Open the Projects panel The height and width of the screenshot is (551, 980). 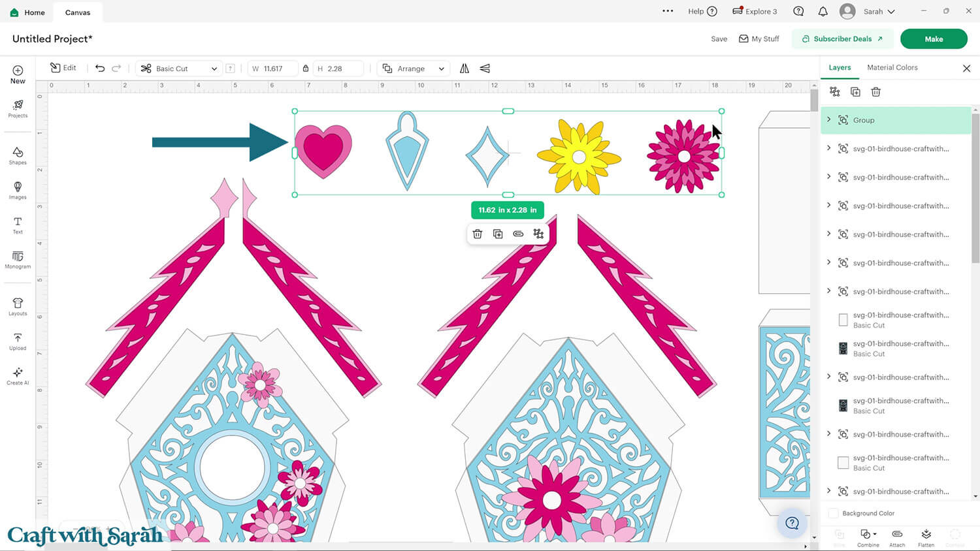pyautogui.click(x=18, y=109)
